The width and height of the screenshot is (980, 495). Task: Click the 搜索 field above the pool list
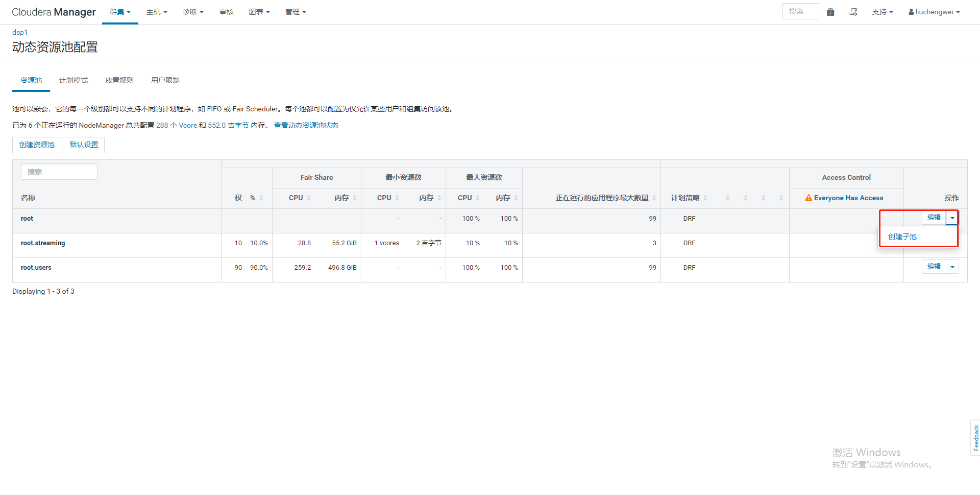[x=59, y=172]
